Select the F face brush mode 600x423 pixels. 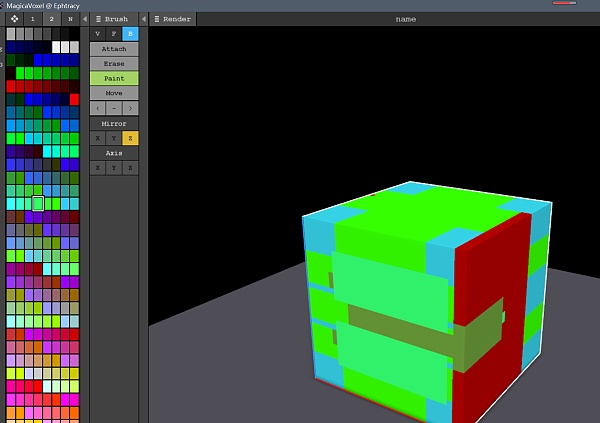point(114,33)
